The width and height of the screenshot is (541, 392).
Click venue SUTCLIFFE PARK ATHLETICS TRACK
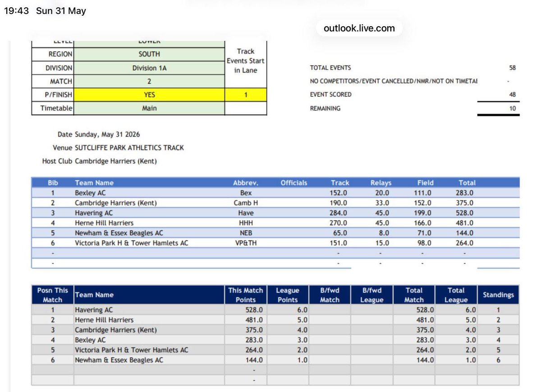tap(129, 147)
